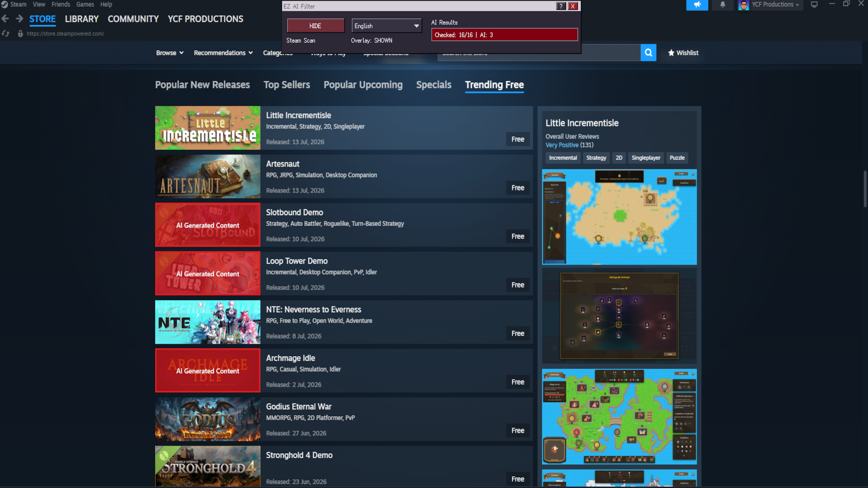Toggle the HIDE overlay button
This screenshot has width=868, height=488.
pyautogui.click(x=316, y=26)
